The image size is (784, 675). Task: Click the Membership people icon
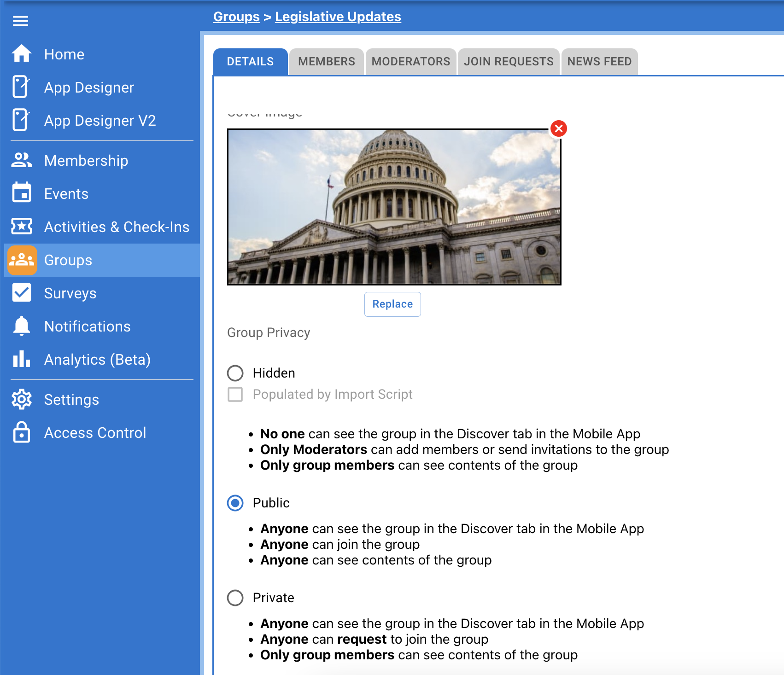tap(21, 160)
